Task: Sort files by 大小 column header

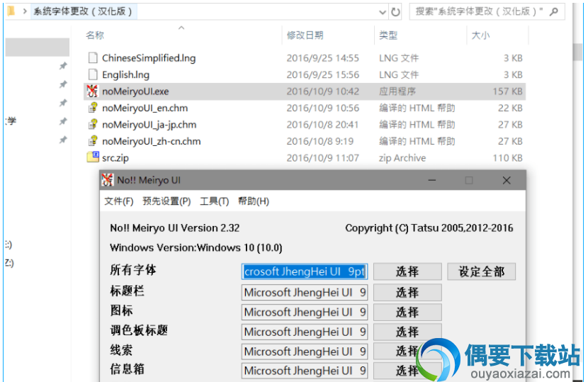Action: [x=480, y=35]
